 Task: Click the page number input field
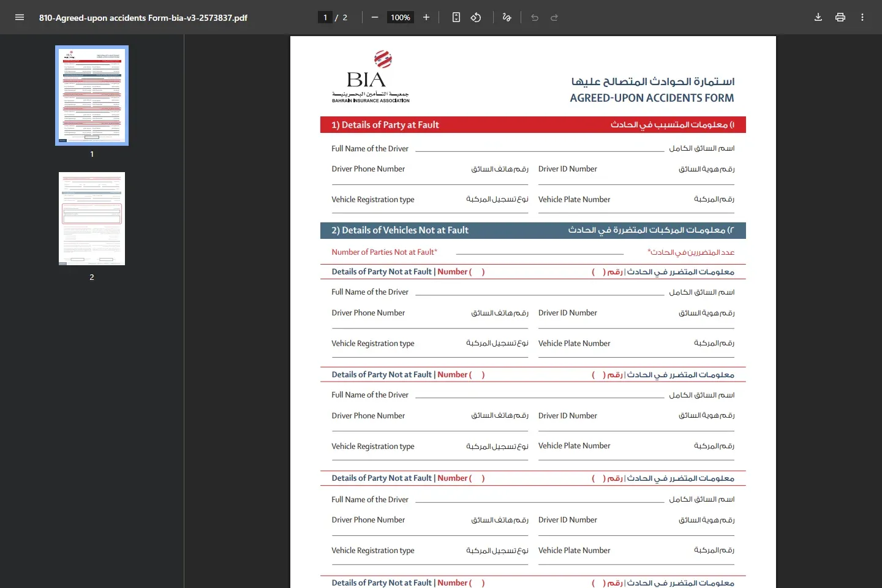point(325,17)
